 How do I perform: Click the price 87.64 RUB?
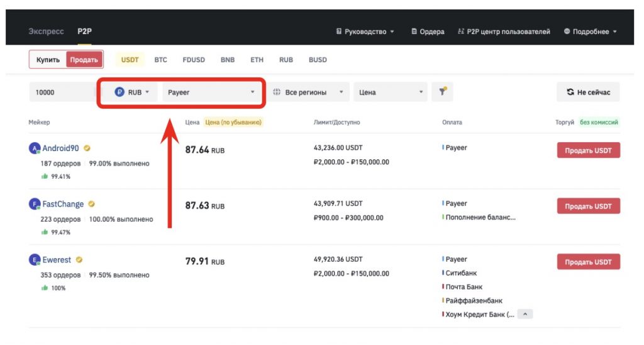205,150
